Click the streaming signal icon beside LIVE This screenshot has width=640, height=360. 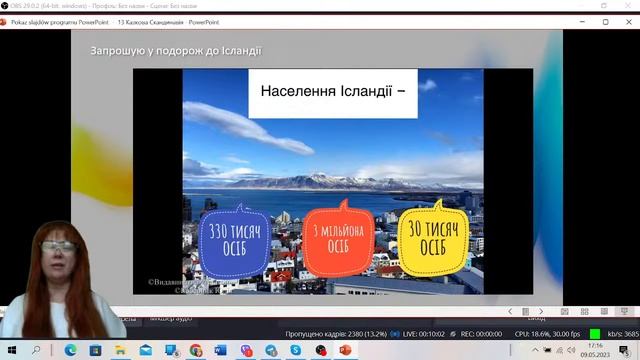[x=394, y=334]
